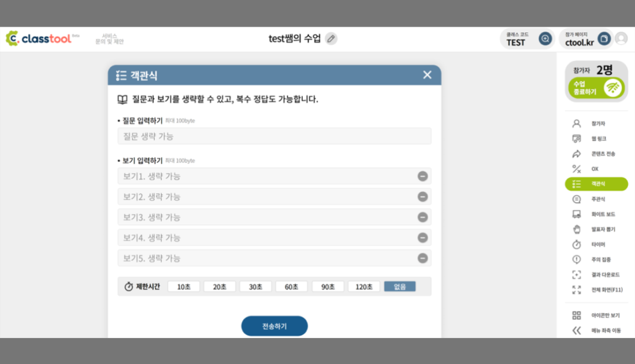Viewport: 635px width, 364px height.
Task: Open the user profile avatar
Action: point(621,39)
